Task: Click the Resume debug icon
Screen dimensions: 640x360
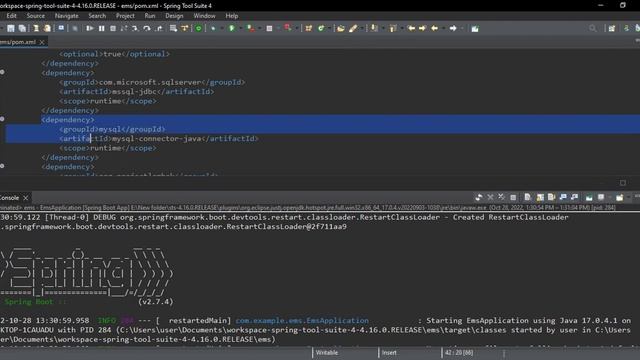Action: pyautogui.click(x=89, y=28)
